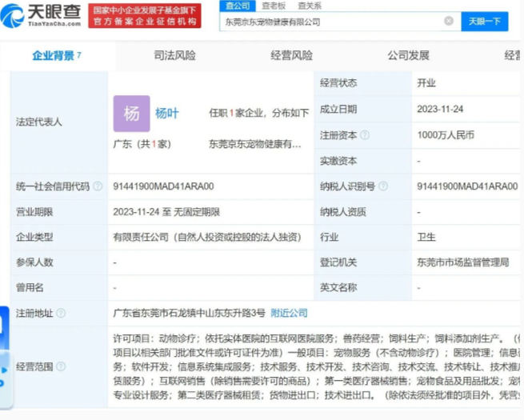Select credit code 91441900MAD41ARA00 in left column
524x420 pixels.
click(x=163, y=186)
